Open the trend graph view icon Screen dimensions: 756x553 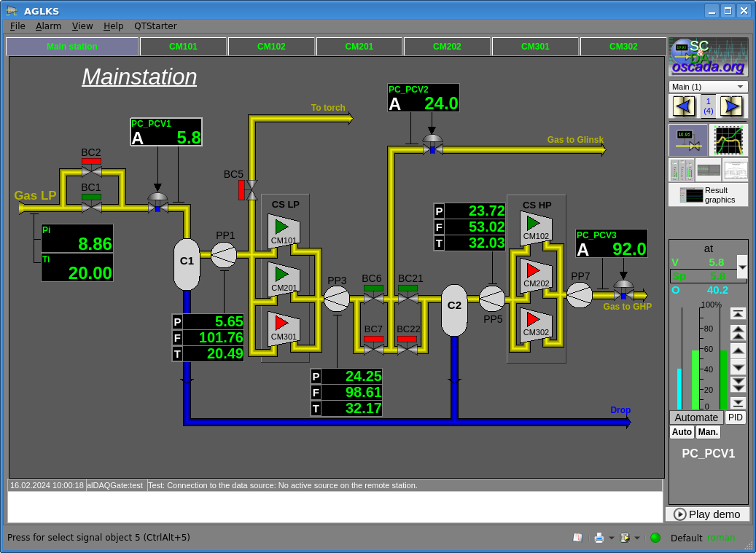[728, 140]
